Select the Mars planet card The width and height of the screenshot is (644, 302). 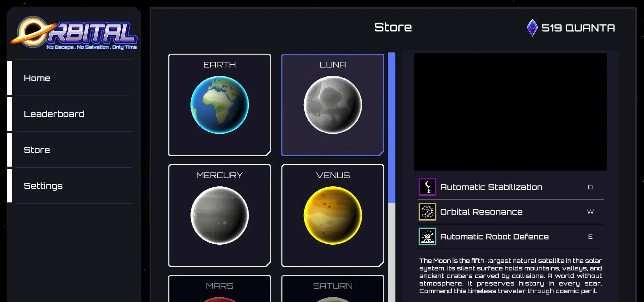click(219, 289)
